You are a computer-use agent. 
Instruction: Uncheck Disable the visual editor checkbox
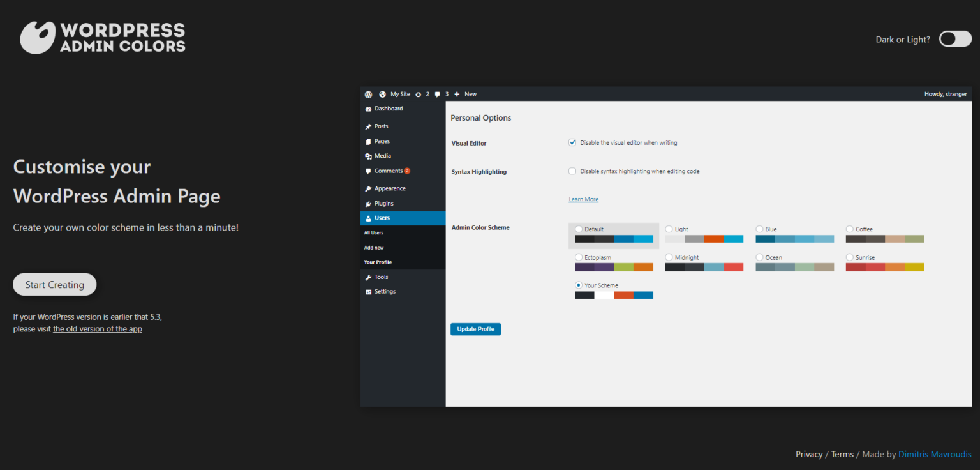pos(572,142)
